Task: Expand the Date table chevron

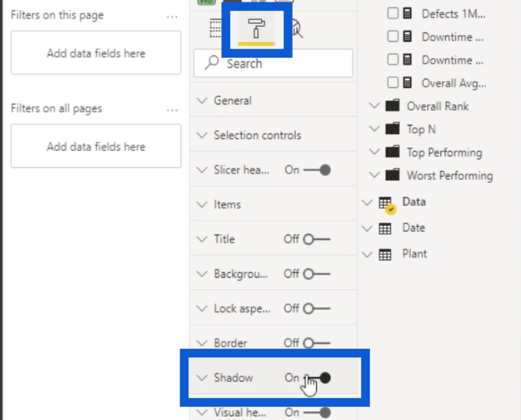Action: (367, 229)
